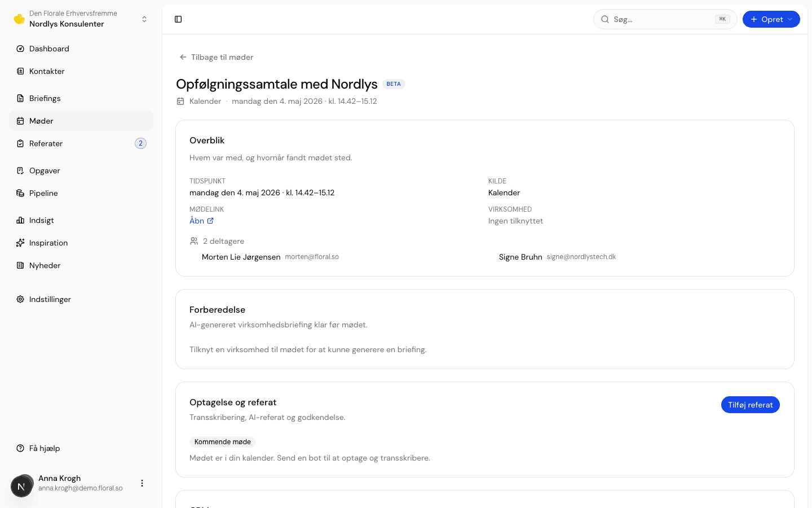This screenshot has height=508, width=812.
Task: Click the meeting title Opfølgningssamtale med Nordlys
Action: coord(277,84)
